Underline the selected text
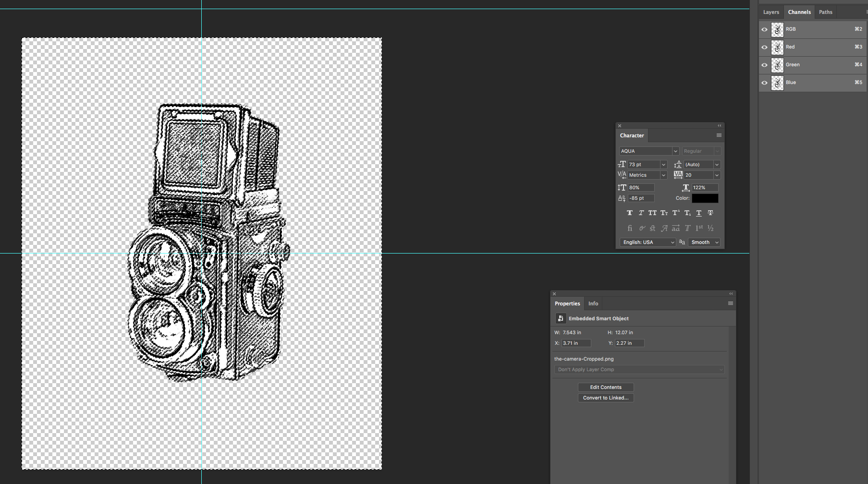 point(699,213)
